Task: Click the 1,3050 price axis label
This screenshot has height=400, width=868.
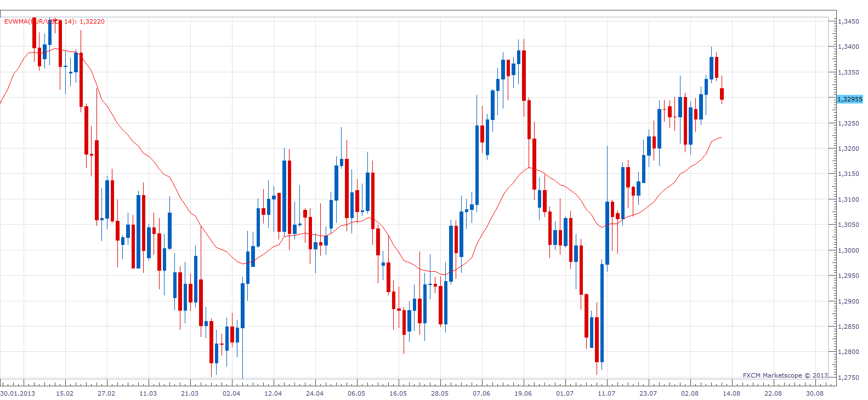Action: pyautogui.click(x=849, y=225)
